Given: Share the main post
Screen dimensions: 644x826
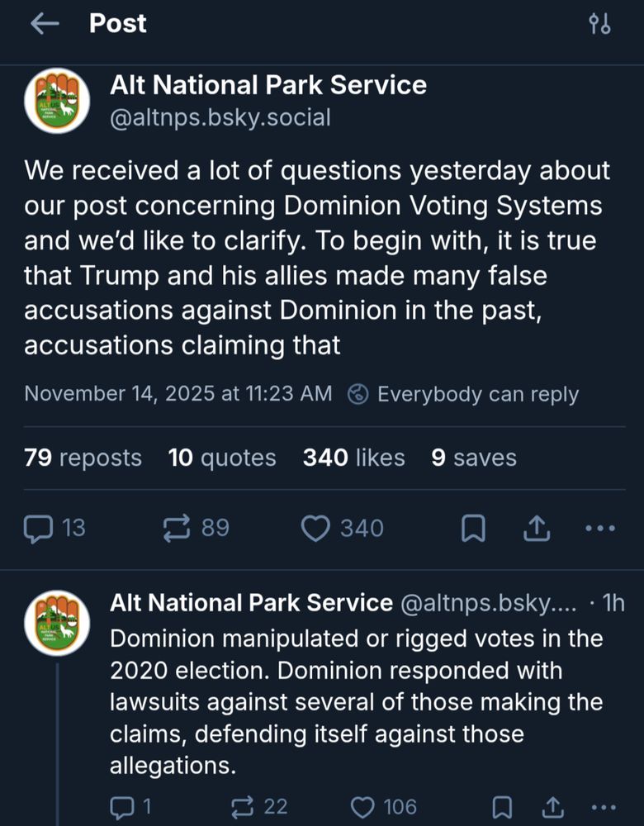Looking at the screenshot, I should 536,528.
